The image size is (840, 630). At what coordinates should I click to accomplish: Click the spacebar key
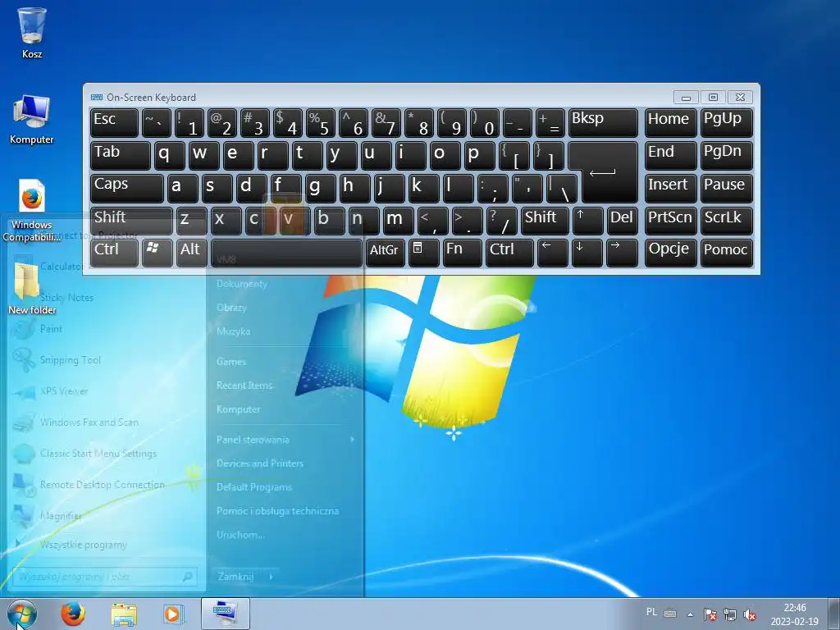pos(286,253)
